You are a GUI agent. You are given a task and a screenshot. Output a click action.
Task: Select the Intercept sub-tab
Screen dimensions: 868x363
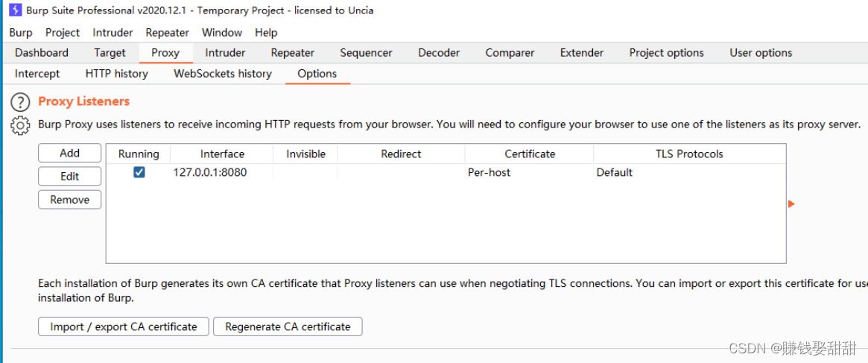coord(37,74)
